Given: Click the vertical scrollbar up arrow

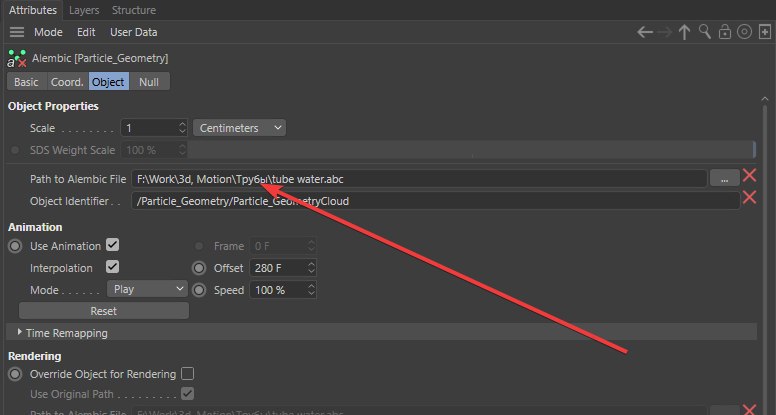Looking at the screenshot, I should pos(765,99).
